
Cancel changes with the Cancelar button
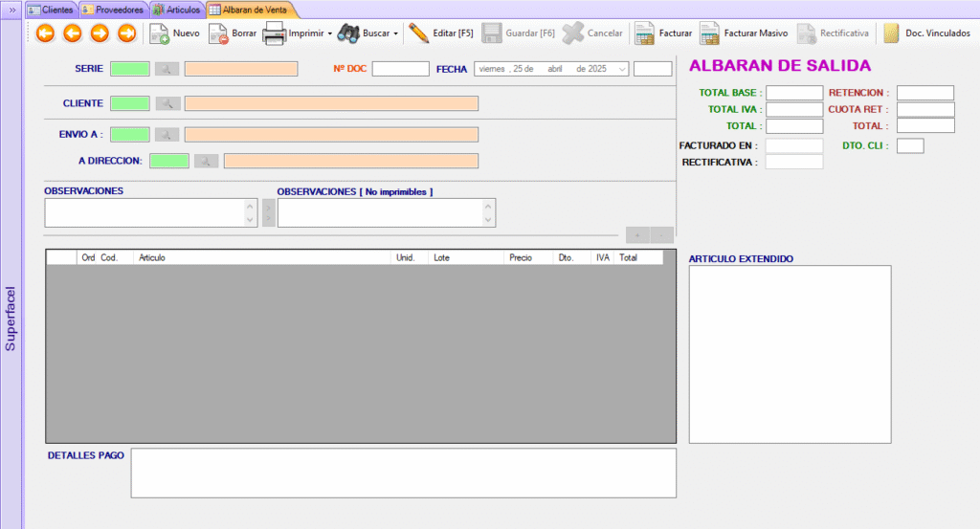591,33
